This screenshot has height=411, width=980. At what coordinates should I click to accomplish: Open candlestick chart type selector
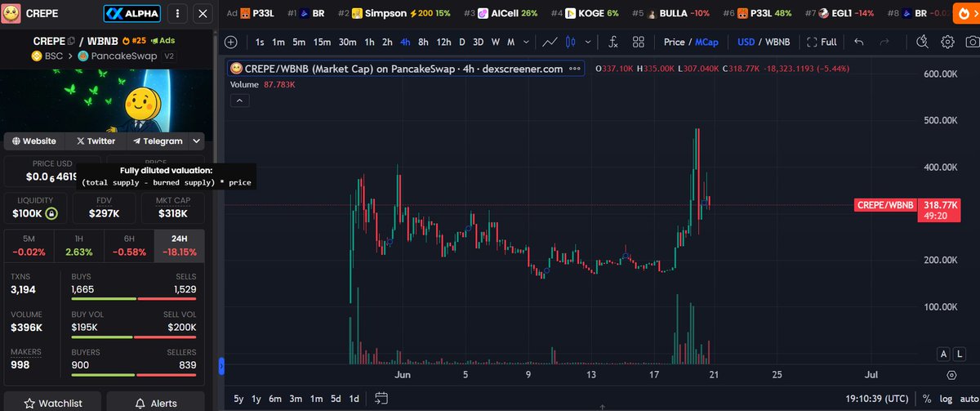click(572, 42)
